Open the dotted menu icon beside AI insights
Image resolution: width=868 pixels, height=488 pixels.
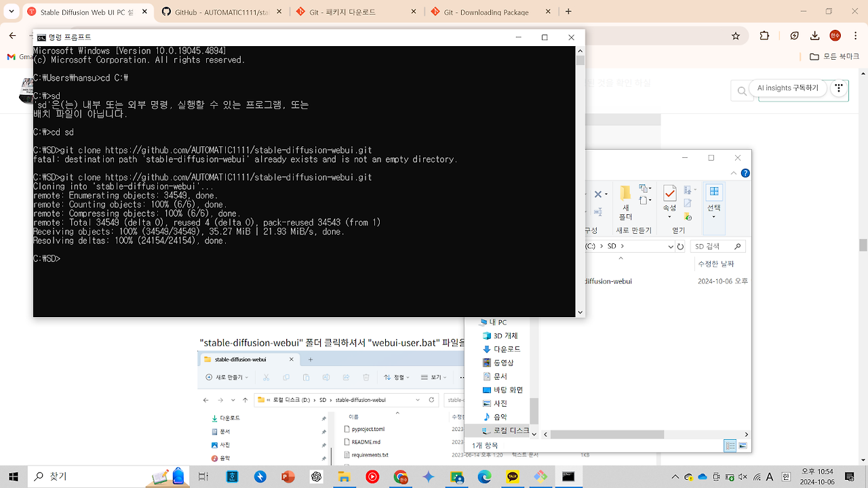point(840,88)
